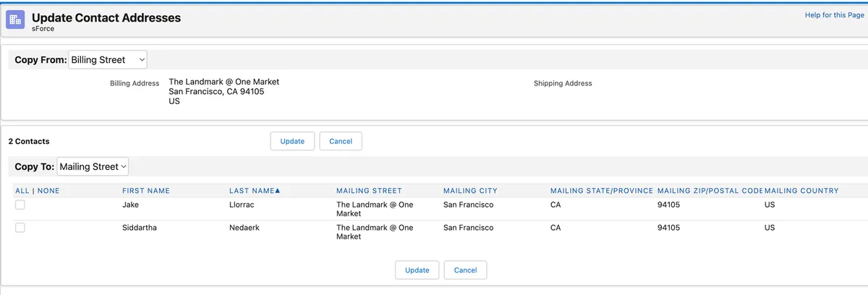The height and width of the screenshot is (295, 868).
Task: Click the last name Nedaerk cell
Action: [x=244, y=228]
